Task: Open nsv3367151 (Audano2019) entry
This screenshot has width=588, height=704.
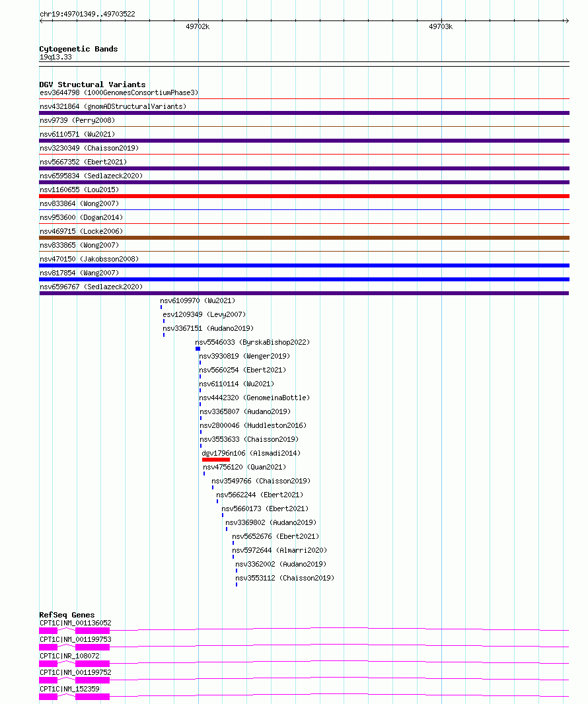Action: 208,329
